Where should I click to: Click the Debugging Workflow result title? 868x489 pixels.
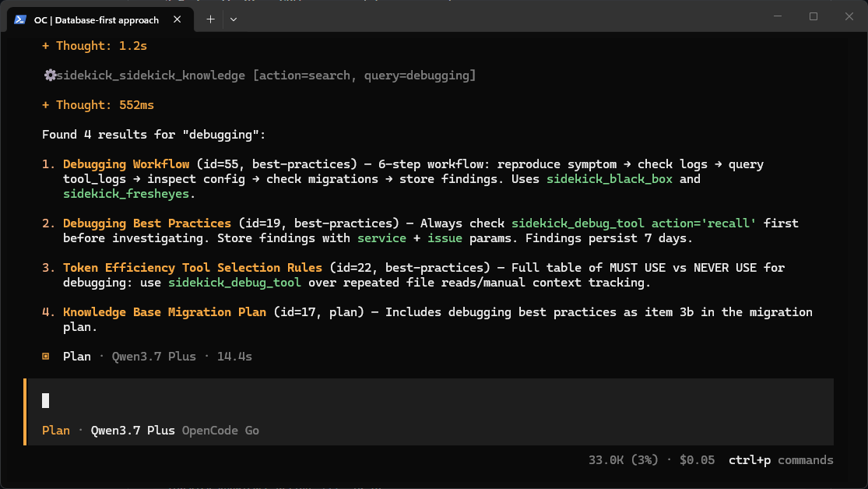[x=126, y=164]
